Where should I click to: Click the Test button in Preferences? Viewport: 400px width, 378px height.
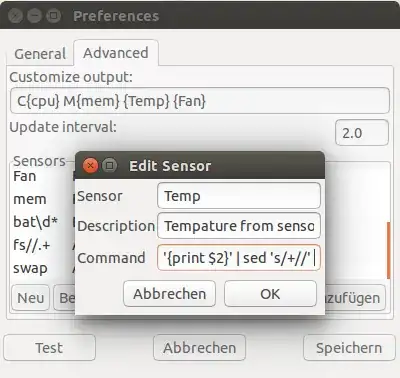(49, 348)
